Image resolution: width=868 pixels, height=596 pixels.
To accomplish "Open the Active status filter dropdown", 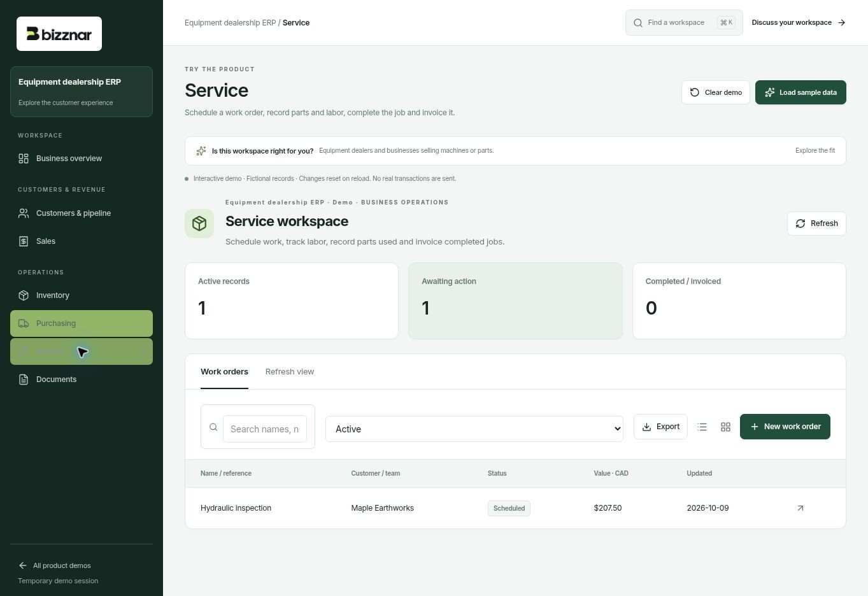I will pyautogui.click(x=474, y=429).
